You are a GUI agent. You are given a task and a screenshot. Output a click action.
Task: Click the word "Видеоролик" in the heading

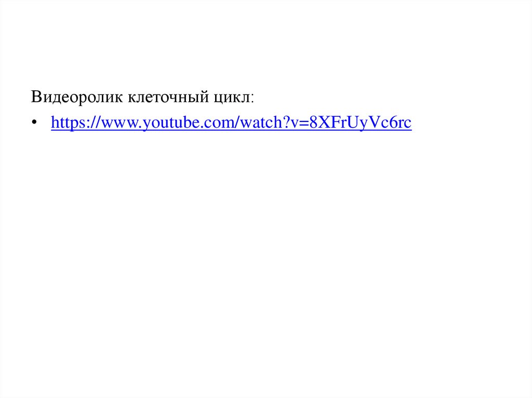pyautogui.click(x=77, y=97)
